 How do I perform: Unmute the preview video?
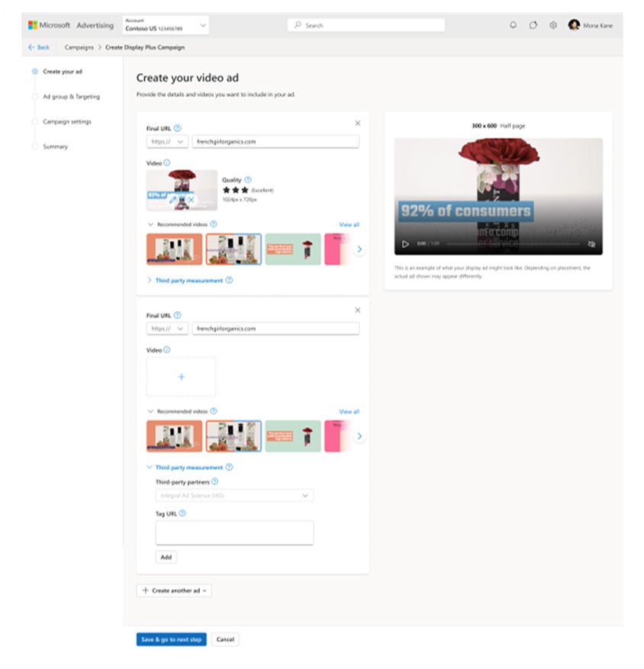click(x=591, y=244)
